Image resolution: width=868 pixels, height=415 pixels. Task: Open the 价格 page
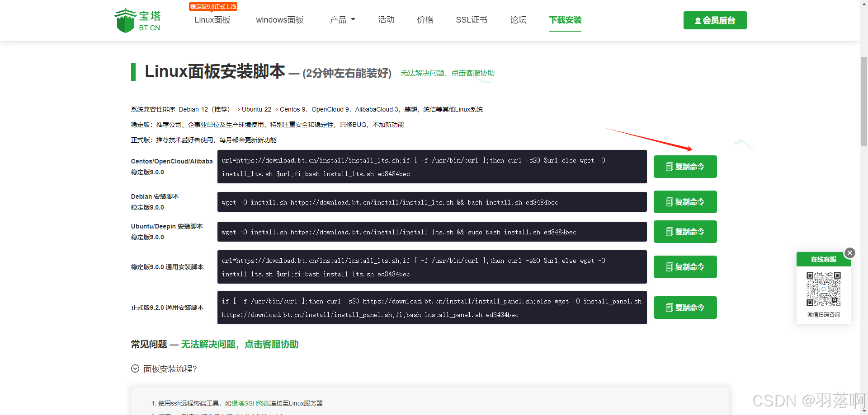pos(425,20)
